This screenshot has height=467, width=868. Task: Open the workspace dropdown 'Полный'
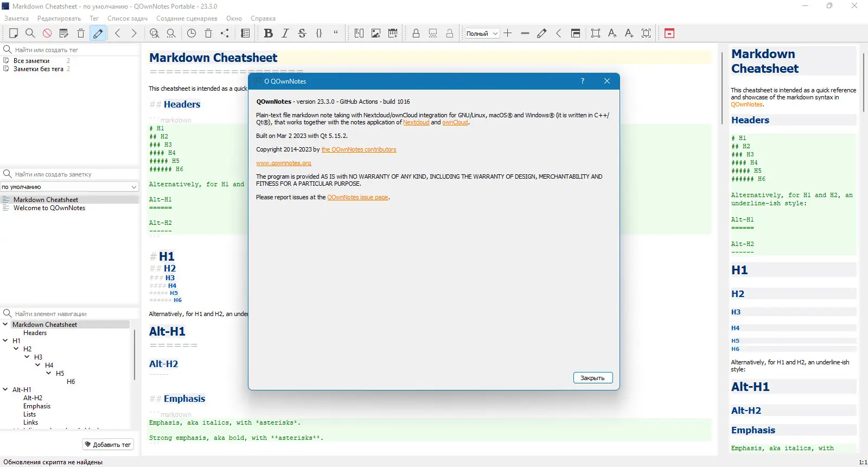[x=482, y=33]
